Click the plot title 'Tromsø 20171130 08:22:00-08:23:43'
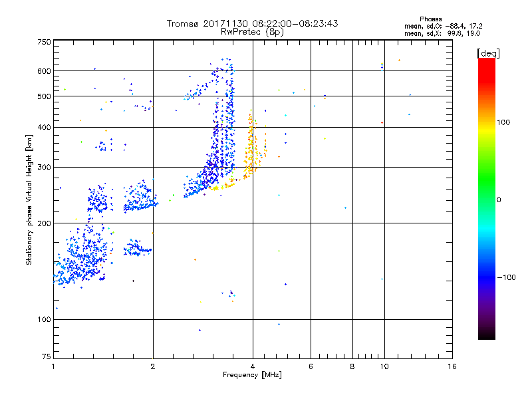This screenshot has height=399, width=532. (x=252, y=23)
